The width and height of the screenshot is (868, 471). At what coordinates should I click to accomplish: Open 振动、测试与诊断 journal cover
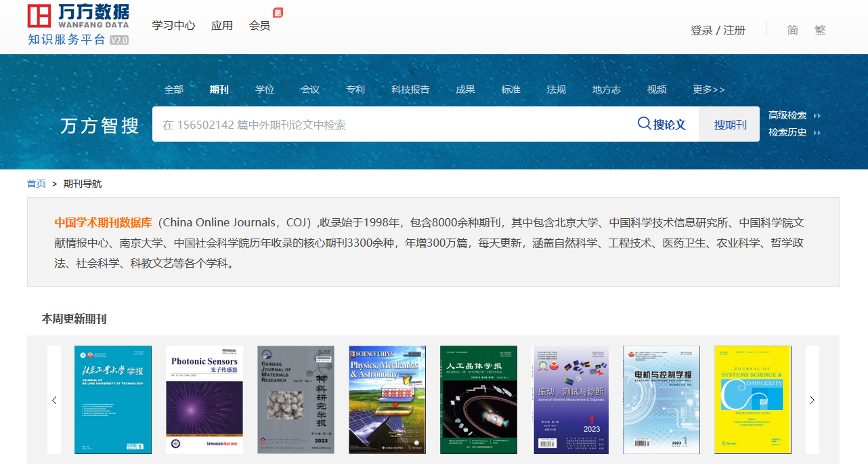(571, 400)
